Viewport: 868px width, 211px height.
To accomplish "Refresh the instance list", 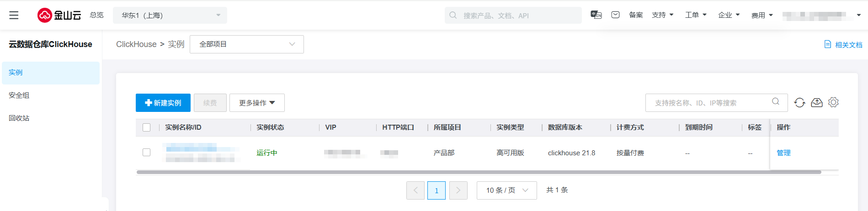I will coord(799,103).
